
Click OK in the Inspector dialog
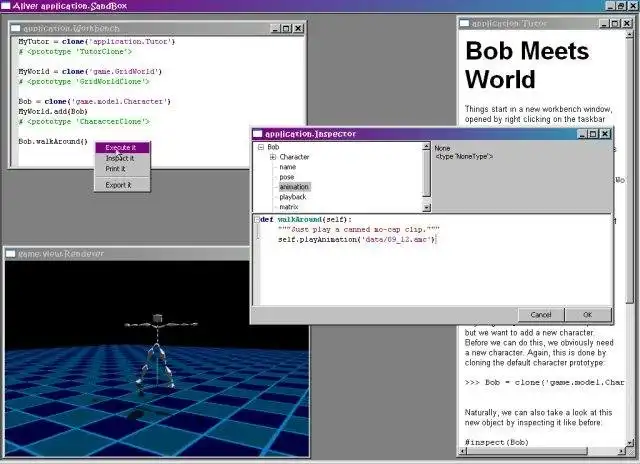coord(588,315)
